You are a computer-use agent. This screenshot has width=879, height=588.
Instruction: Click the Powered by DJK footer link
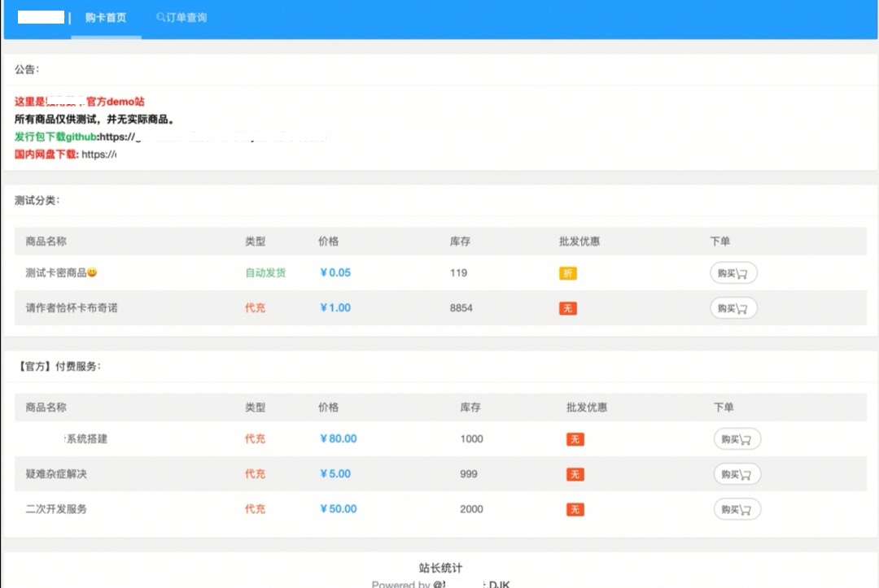tap(439, 584)
